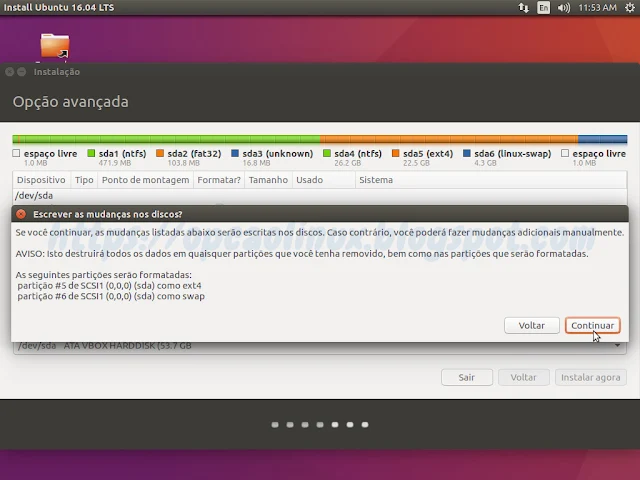Screen dimensions: 640x480
Task: Click 'partição #5 ... como ext4' text
Action: pos(109,285)
